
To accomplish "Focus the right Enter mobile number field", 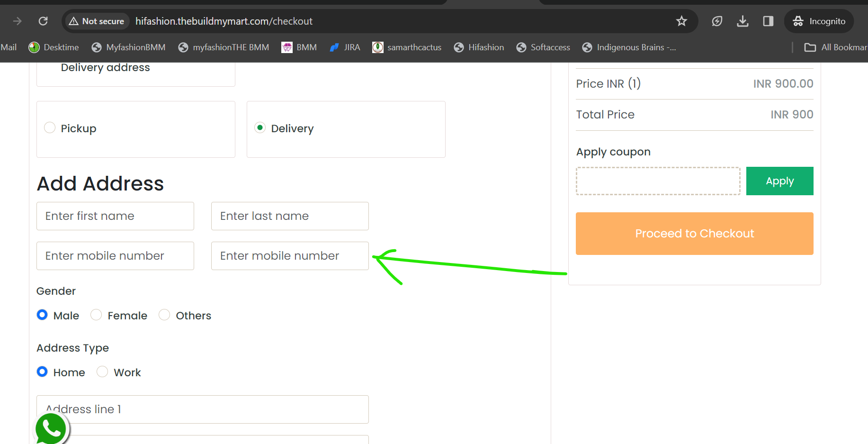I will pos(290,256).
